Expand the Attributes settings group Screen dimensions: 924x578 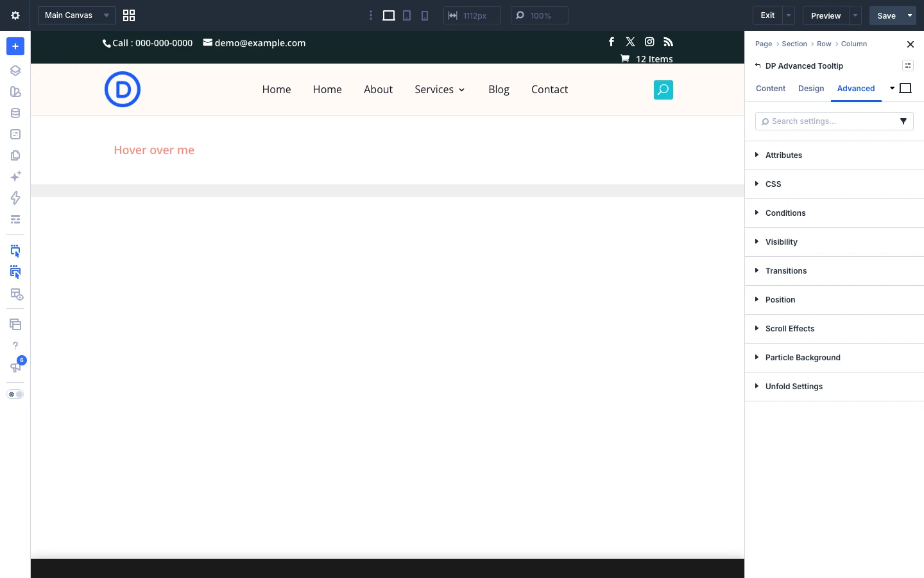point(834,155)
